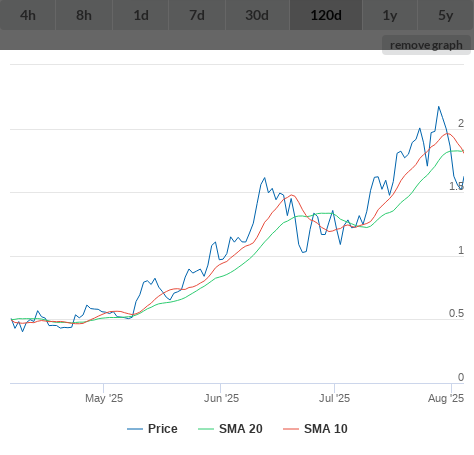
Task: Show the 1y price history
Action: (x=390, y=15)
